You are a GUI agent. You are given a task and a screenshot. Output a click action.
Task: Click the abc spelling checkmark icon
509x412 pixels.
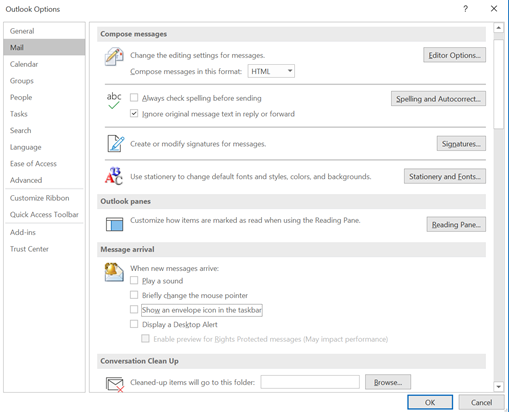(114, 101)
